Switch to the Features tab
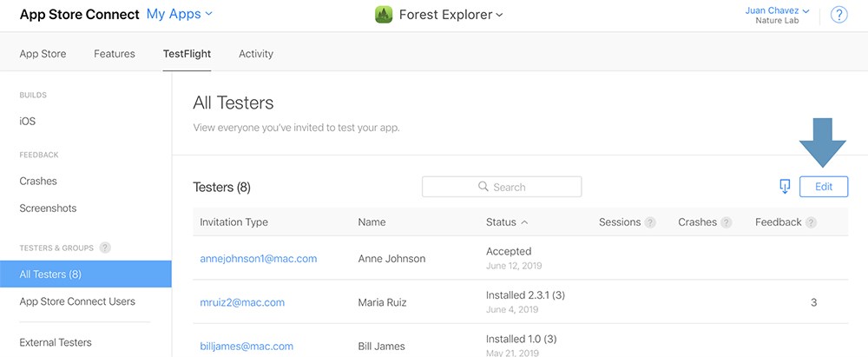868x357 pixels. tap(114, 54)
